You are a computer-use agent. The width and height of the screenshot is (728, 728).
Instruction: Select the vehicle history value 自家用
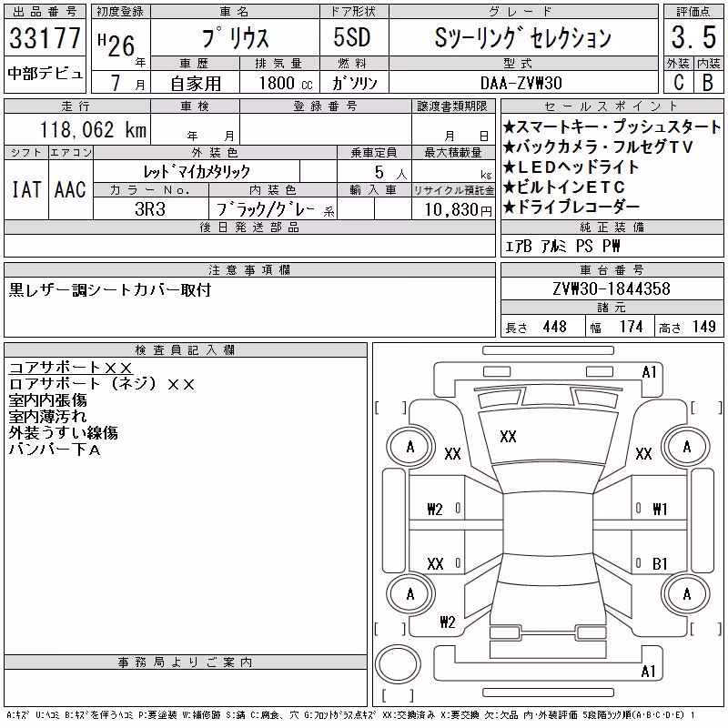pos(196,84)
